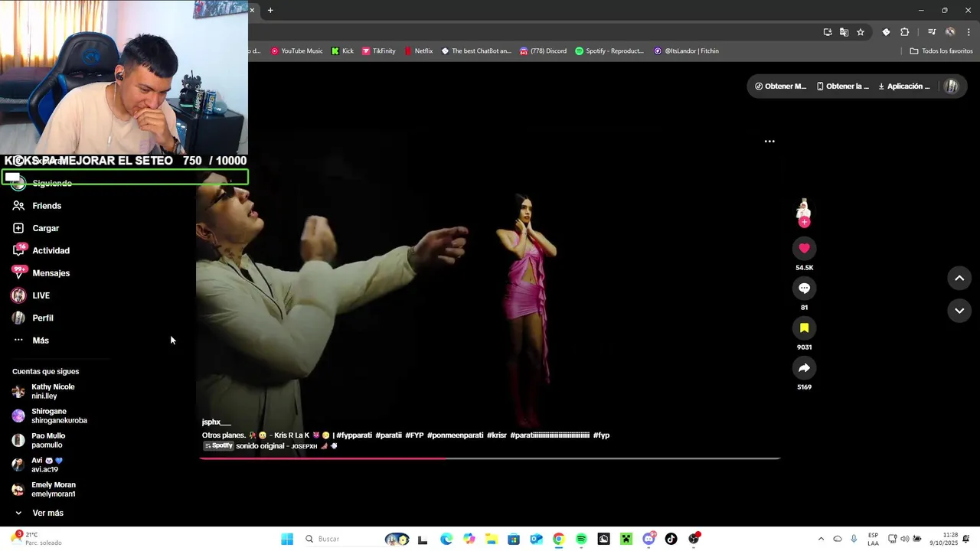This screenshot has height=551, width=980.
Task: Open the media control icon in the toolbar
Action: click(x=932, y=32)
